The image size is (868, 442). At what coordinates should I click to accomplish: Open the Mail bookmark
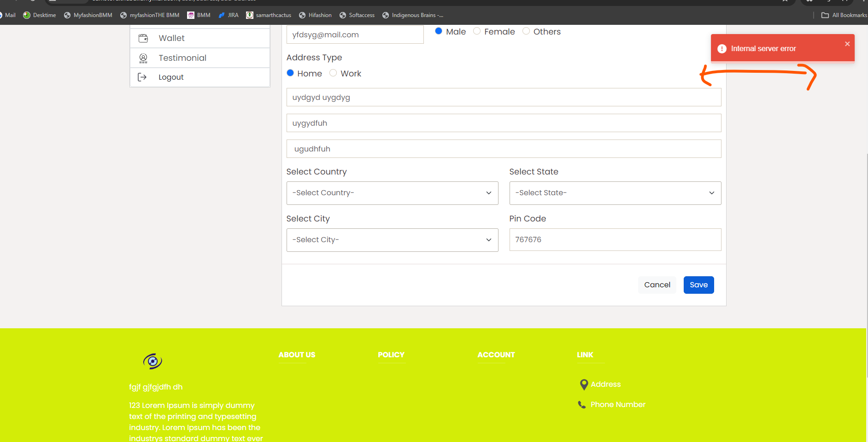click(x=8, y=15)
